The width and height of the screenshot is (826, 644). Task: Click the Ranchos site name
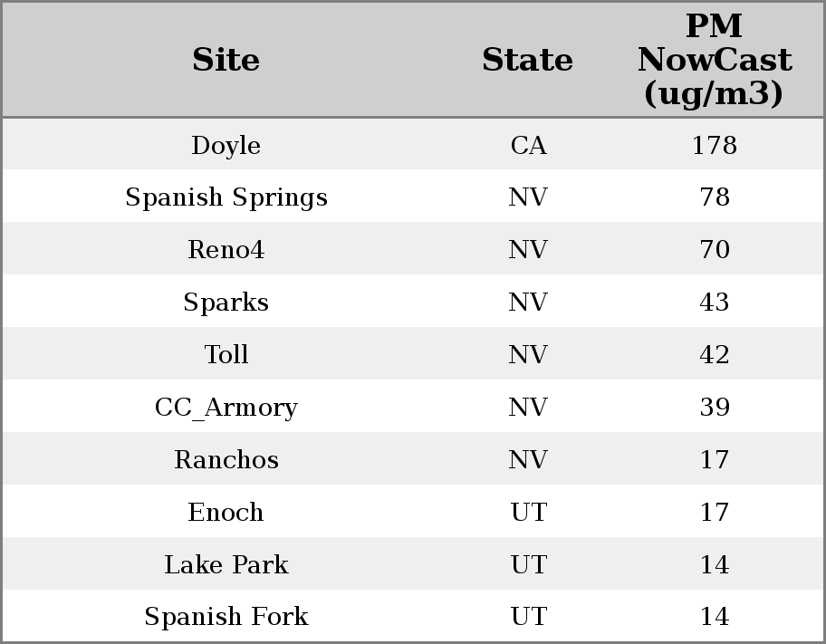coord(226,460)
